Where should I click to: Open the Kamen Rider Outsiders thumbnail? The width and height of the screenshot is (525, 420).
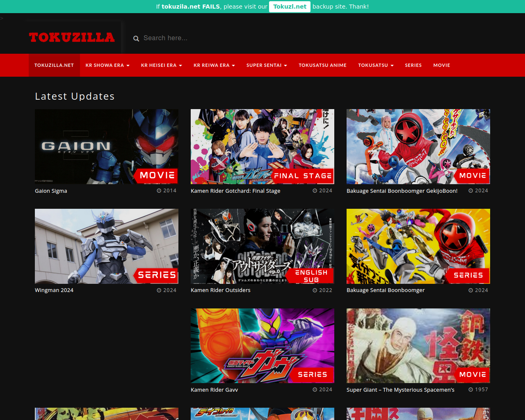click(262, 246)
